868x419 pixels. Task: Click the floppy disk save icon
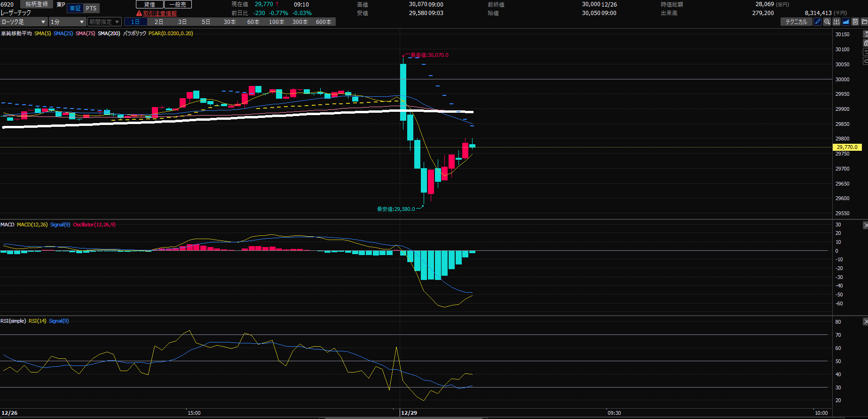click(x=855, y=22)
